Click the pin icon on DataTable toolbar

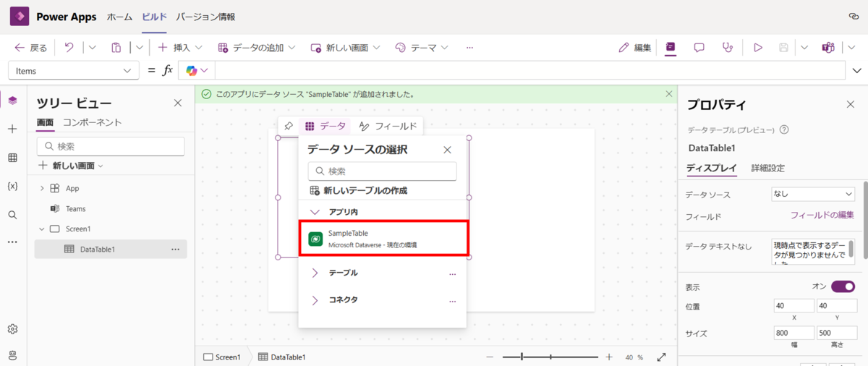[288, 126]
